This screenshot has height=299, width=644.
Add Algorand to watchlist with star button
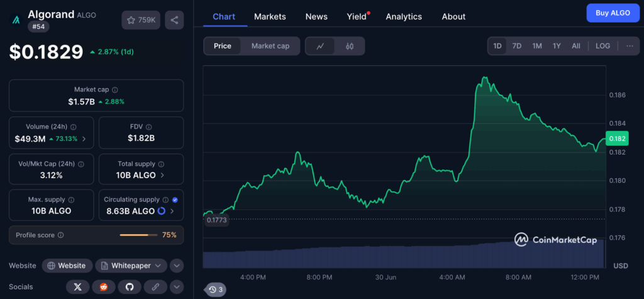(140, 20)
